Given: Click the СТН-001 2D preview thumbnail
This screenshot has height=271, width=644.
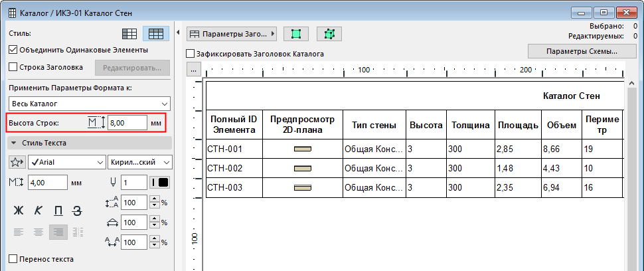Looking at the screenshot, I should pyautogui.click(x=303, y=149).
